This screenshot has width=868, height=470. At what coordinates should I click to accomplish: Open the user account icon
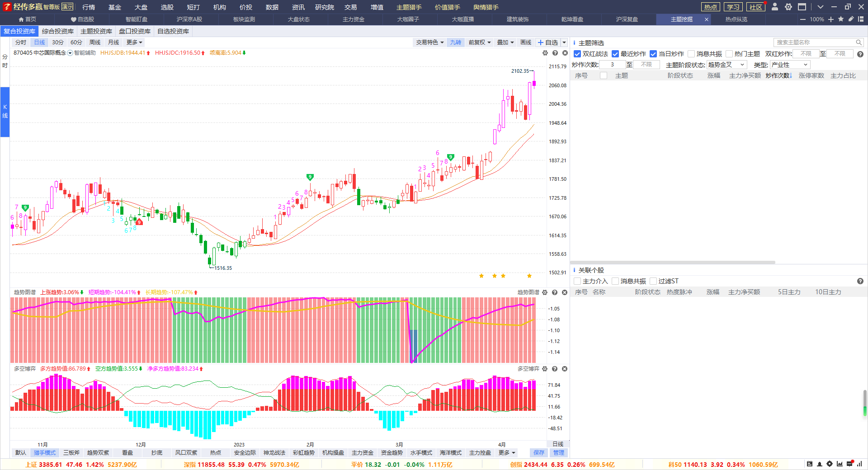(775, 7)
